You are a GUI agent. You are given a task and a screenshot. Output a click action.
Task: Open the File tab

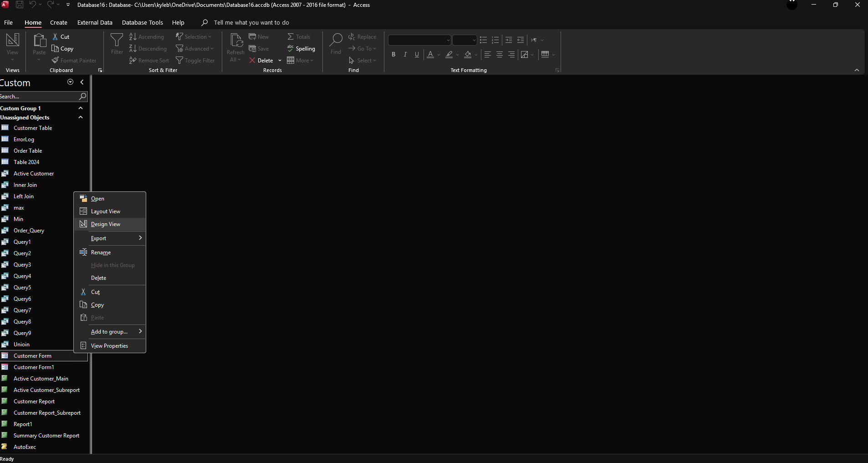(x=8, y=22)
